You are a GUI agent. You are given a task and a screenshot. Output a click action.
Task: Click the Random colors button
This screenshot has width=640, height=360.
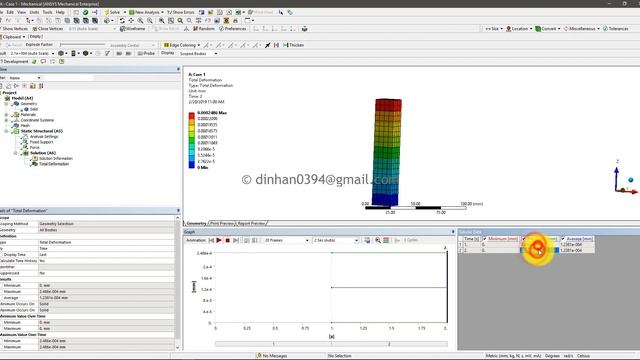pos(204,29)
